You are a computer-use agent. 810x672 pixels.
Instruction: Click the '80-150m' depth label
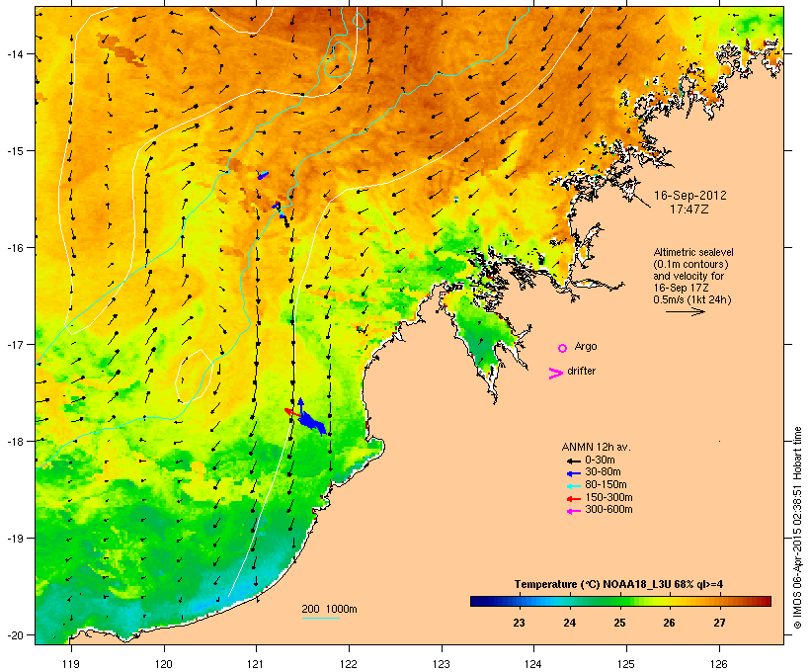(606, 485)
